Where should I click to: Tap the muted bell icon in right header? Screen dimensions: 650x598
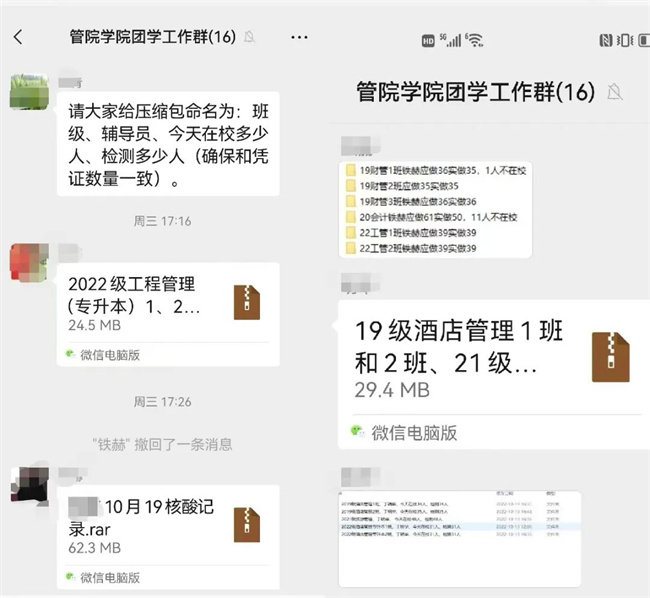[615, 92]
